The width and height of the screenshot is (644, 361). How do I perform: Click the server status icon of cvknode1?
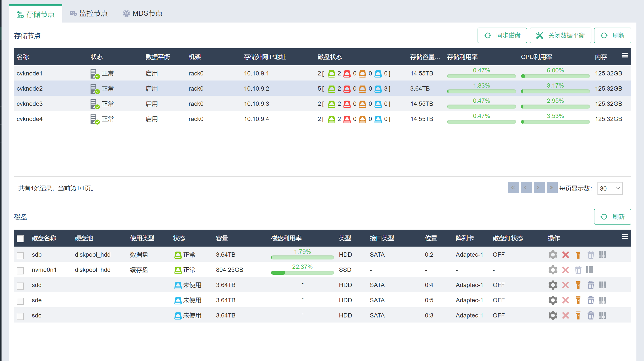point(95,74)
